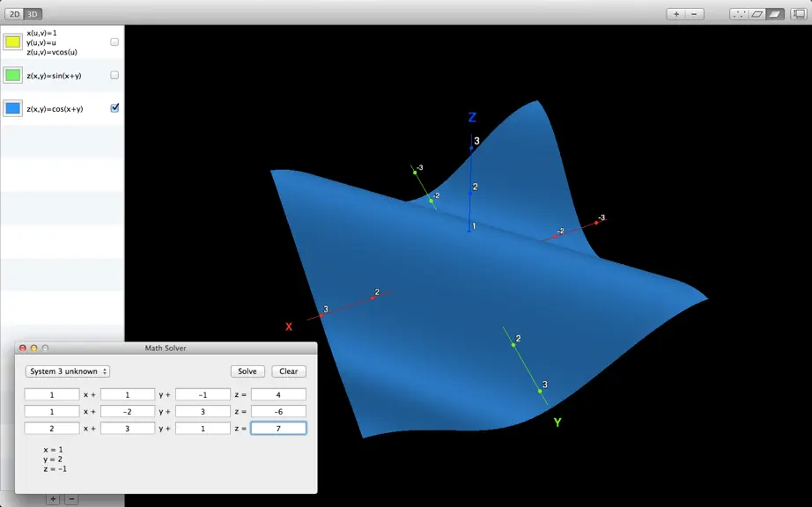Select points rendering style icon
Screen dimensions: 812x507
tap(739, 14)
